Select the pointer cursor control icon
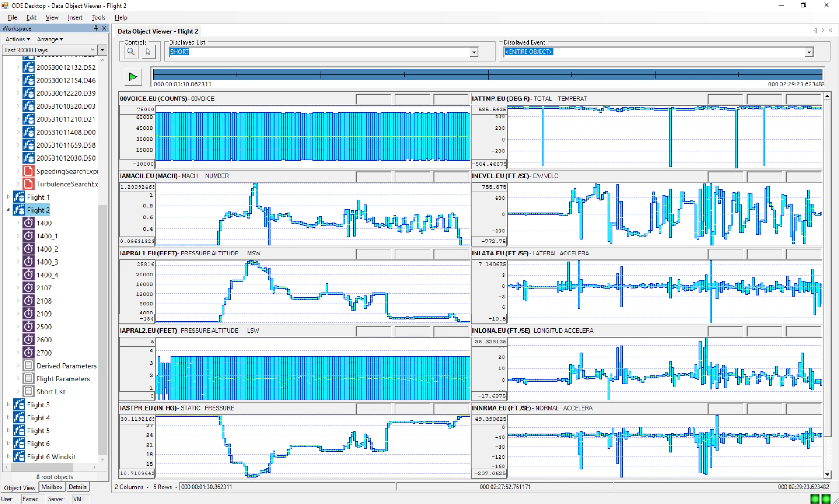Viewport: 839px width, 504px height. (x=148, y=52)
